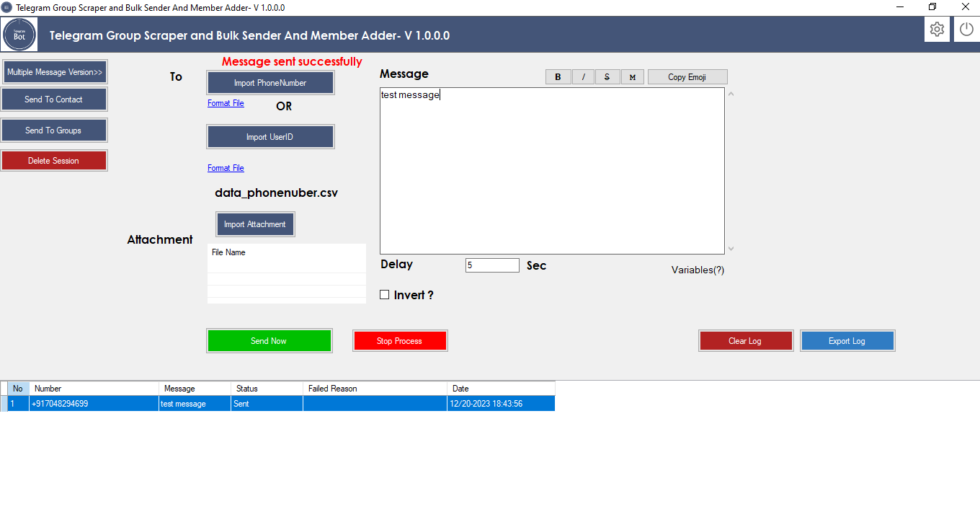
Task: Import an attachment file
Action: (x=255, y=224)
